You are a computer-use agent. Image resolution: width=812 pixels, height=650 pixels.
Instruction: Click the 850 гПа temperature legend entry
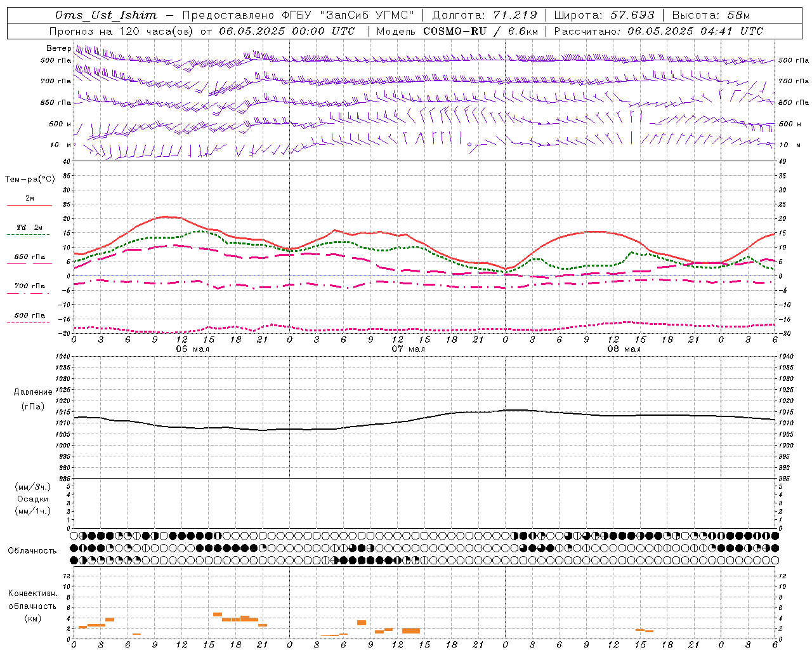pyautogui.click(x=29, y=257)
